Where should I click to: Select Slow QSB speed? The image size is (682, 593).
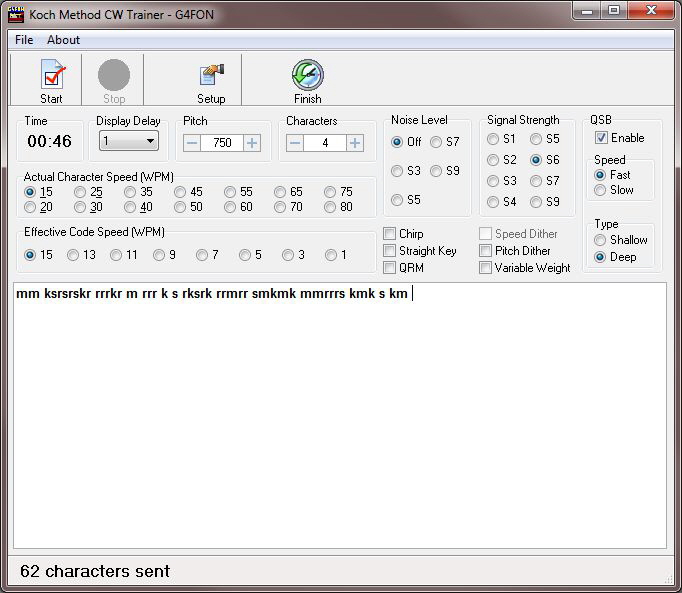(x=601, y=190)
